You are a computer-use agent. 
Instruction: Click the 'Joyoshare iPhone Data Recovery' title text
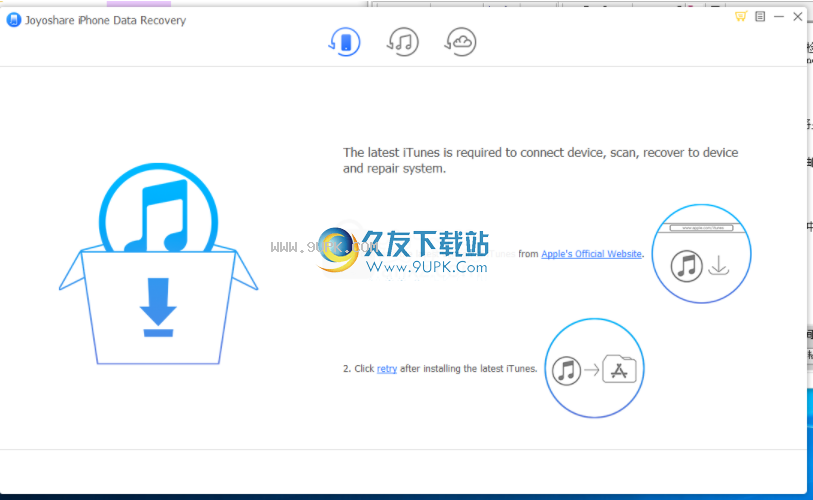point(105,20)
